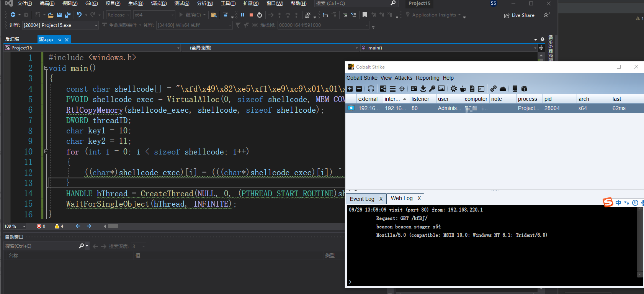Open the credentials card icon
Image resolution: width=644 pixels, height=294 pixels.
[x=414, y=89]
